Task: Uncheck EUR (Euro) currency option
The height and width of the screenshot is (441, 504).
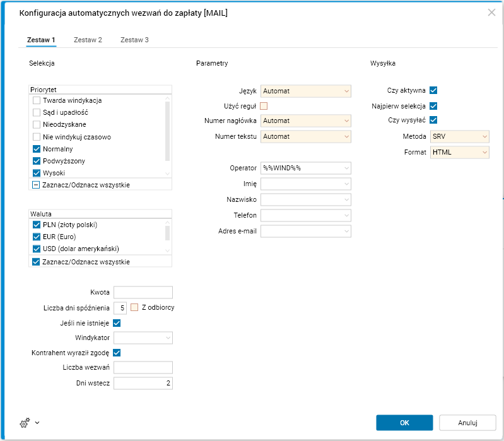Action: (x=37, y=237)
